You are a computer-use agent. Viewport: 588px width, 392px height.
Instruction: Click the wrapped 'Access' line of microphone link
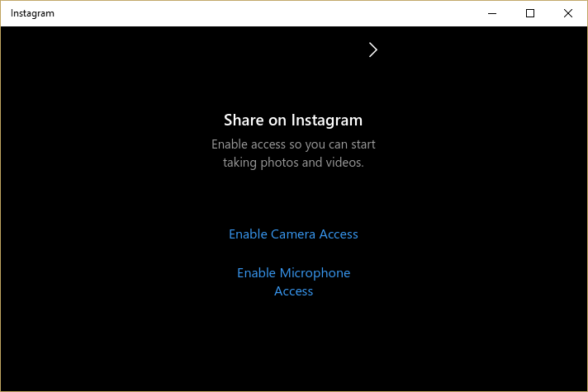(293, 291)
